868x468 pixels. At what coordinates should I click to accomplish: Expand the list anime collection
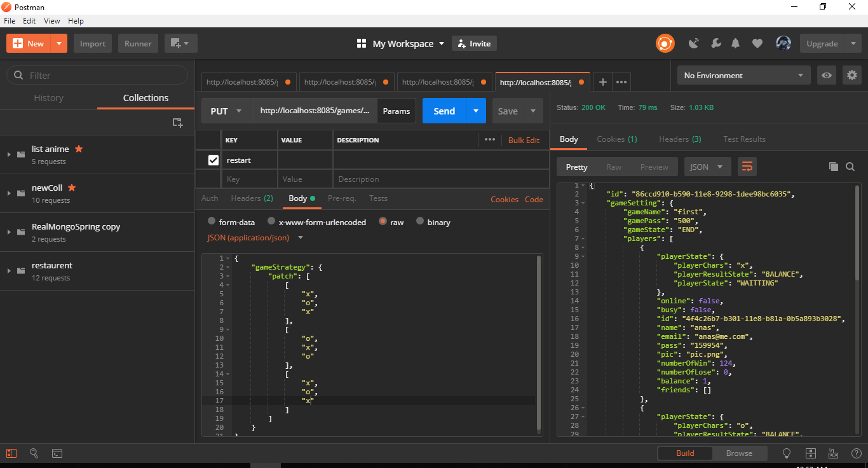9,155
